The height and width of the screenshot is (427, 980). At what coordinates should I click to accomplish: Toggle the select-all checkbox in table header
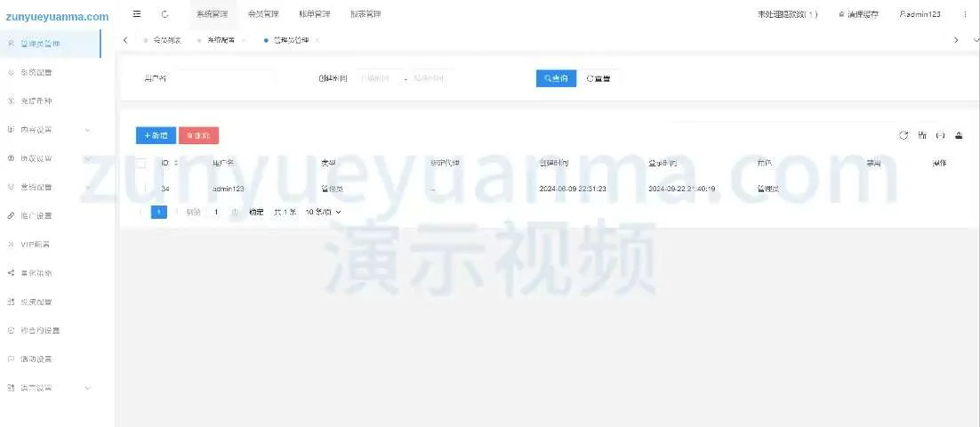(x=142, y=163)
